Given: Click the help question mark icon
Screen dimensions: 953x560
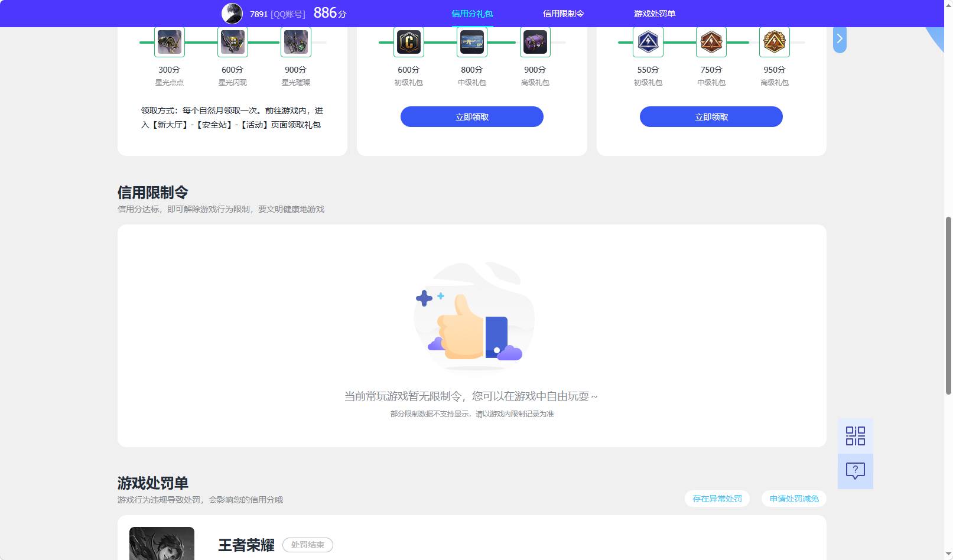Looking at the screenshot, I should (x=855, y=470).
